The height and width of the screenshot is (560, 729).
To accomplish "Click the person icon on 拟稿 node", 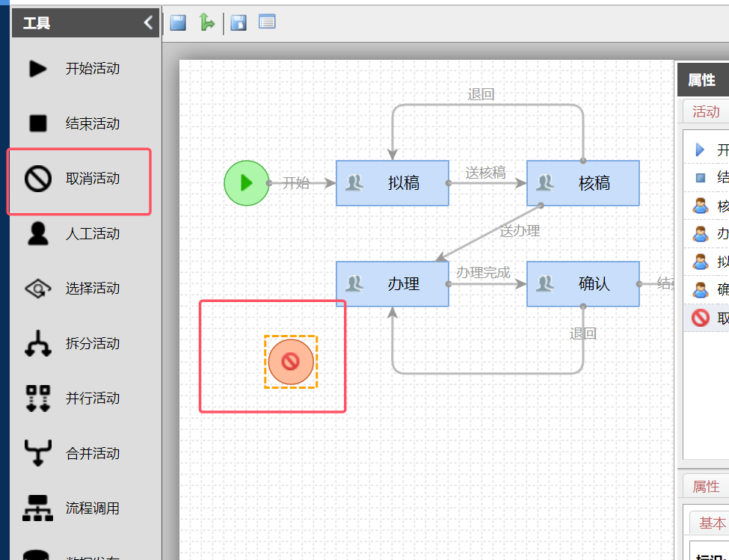I will click(x=354, y=183).
